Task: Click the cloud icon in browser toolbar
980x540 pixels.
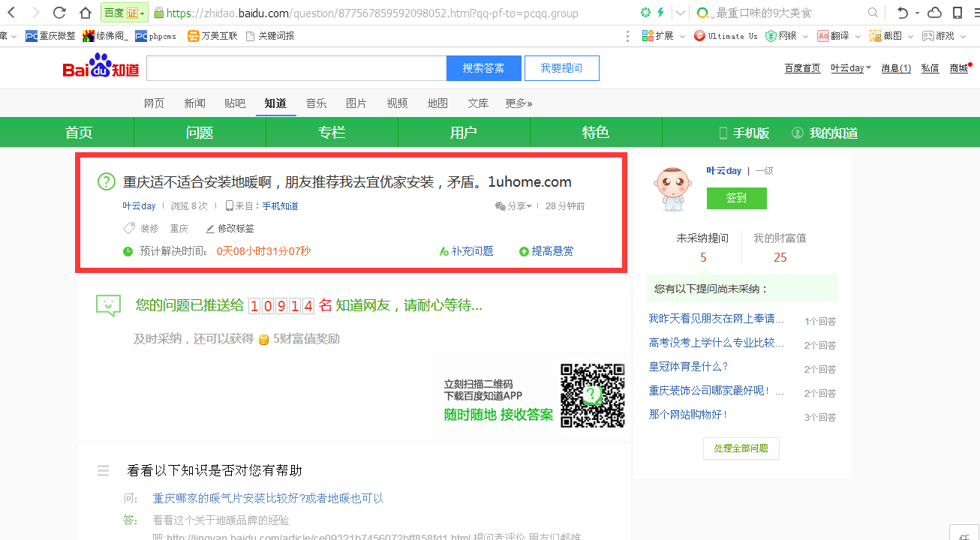Action: pos(935,13)
